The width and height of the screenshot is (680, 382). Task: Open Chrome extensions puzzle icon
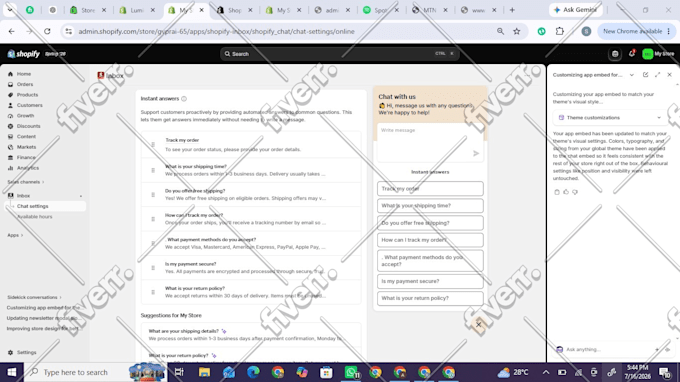point(560,31)
